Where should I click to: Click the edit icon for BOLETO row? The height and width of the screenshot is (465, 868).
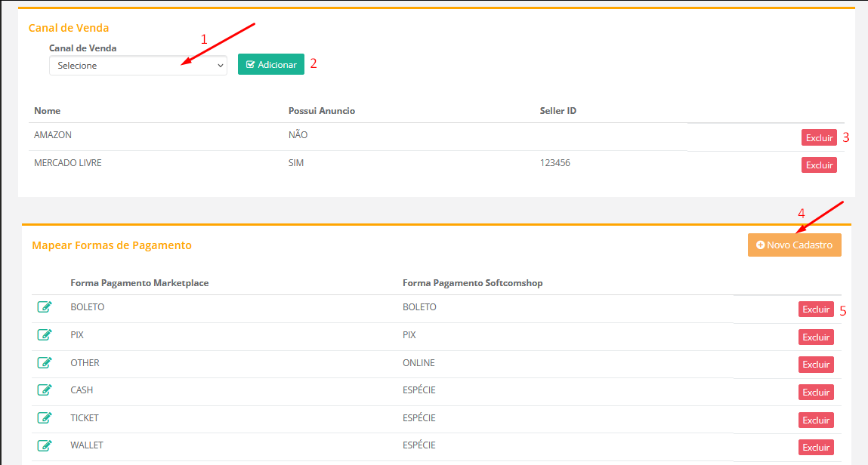pyautogui.click(x=45, y=307)
